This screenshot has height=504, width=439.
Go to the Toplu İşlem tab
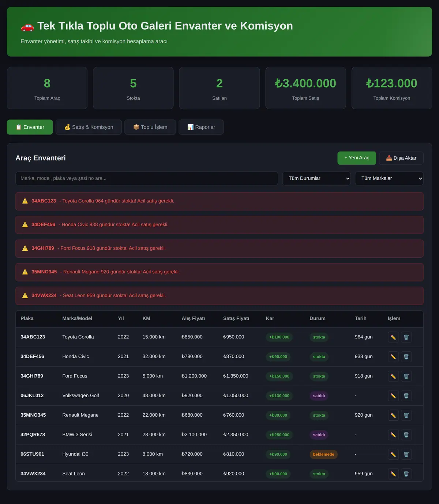pos(150,127)
